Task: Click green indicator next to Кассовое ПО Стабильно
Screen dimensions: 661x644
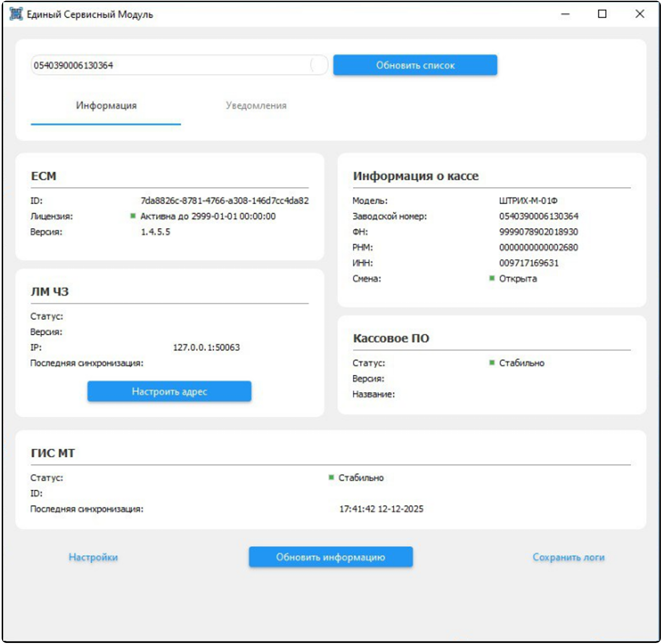Action: point(492,362)
